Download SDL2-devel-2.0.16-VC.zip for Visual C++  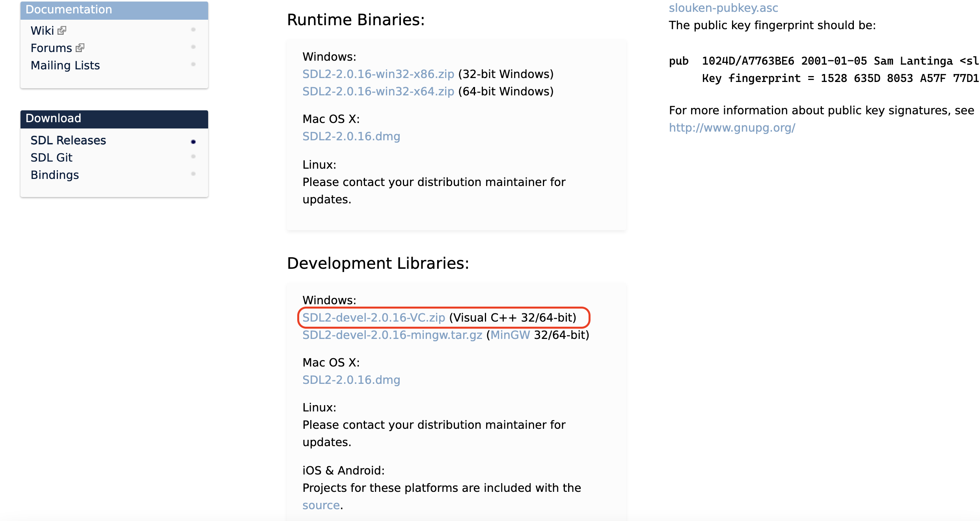coord(374,318)
